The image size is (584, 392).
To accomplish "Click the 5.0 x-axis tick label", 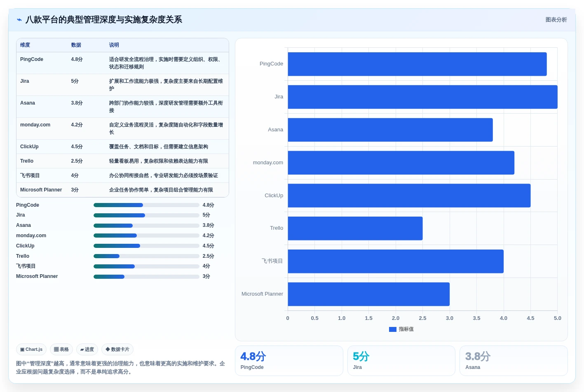I will (x=558, y=319).
